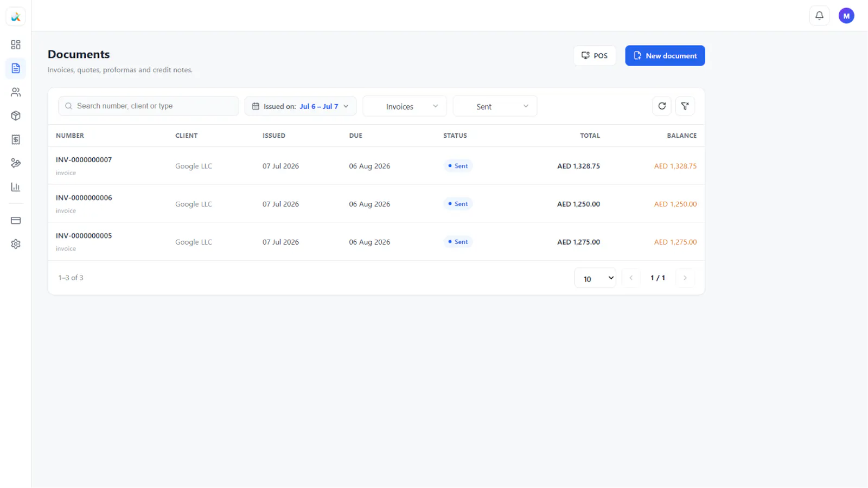This screenshot has width=868, height=488.
Task: Open invoice INV-0000000005
Action: [x=84, y=236]
